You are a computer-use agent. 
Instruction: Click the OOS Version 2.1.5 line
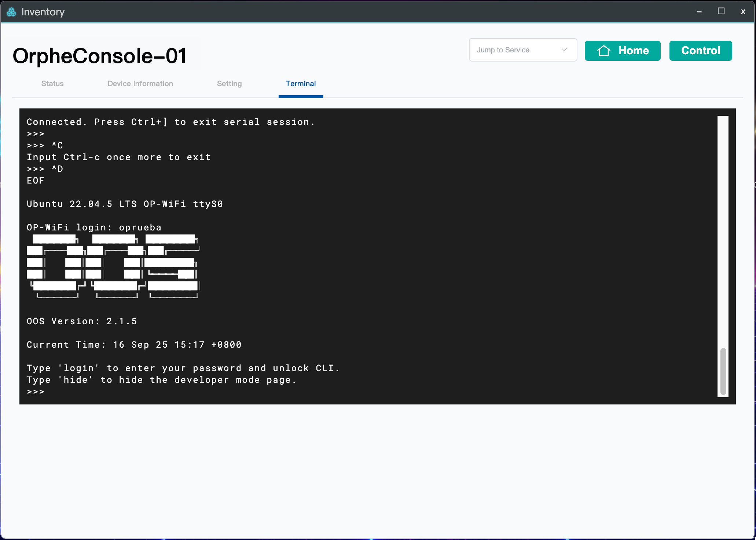[82, 321]
